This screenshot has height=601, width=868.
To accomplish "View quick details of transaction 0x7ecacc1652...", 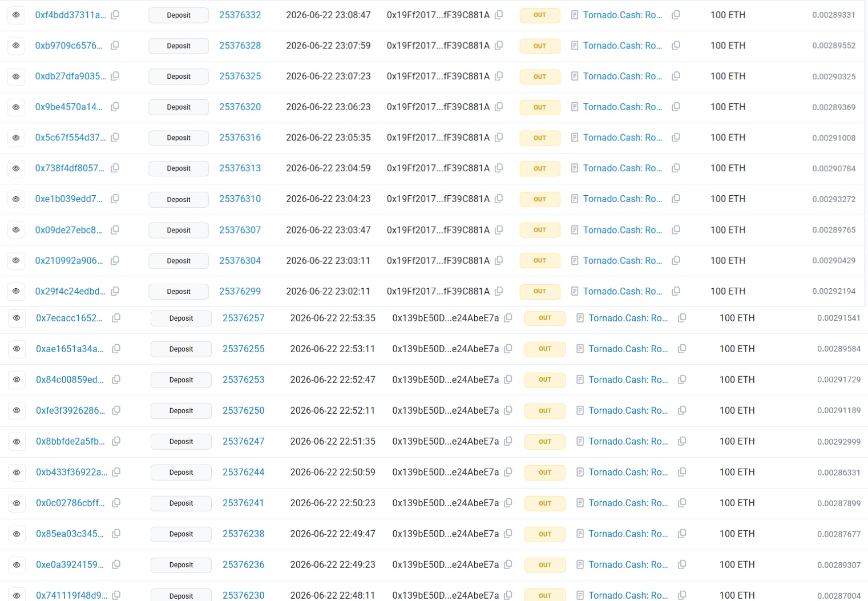I will click(x=17, y=318).
